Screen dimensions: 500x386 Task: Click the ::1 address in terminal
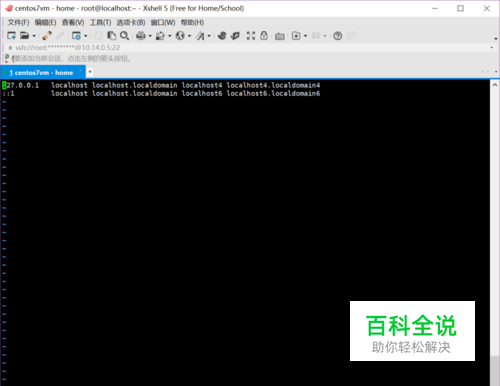[x=8, y=93]
